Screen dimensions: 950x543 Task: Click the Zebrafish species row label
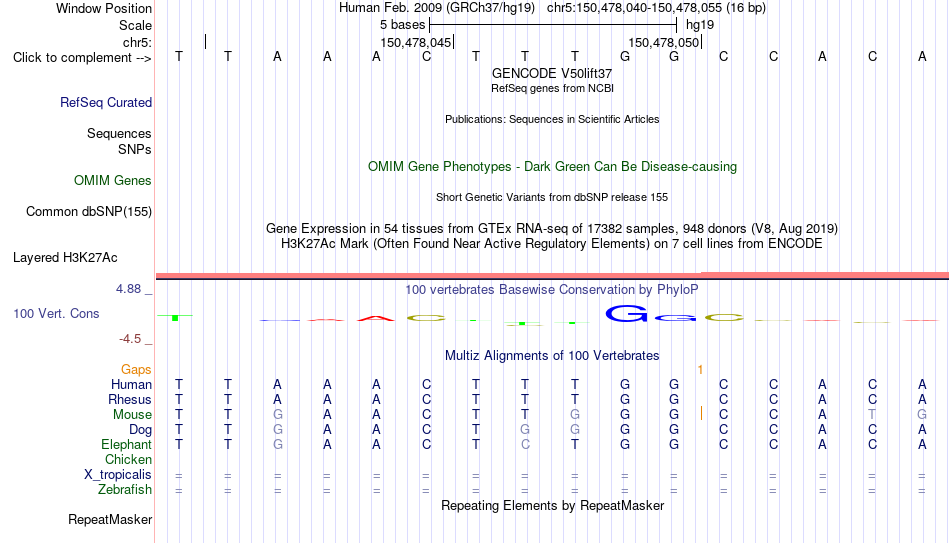(125, 489)
